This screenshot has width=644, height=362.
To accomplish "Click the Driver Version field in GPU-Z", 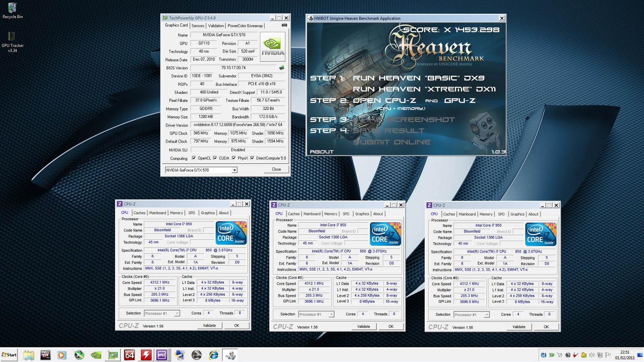I will click(238, 125).
